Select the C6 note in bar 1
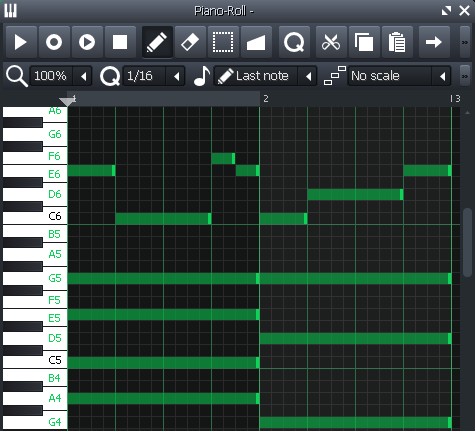The image size is (475, 431). (x=163, y=219)
